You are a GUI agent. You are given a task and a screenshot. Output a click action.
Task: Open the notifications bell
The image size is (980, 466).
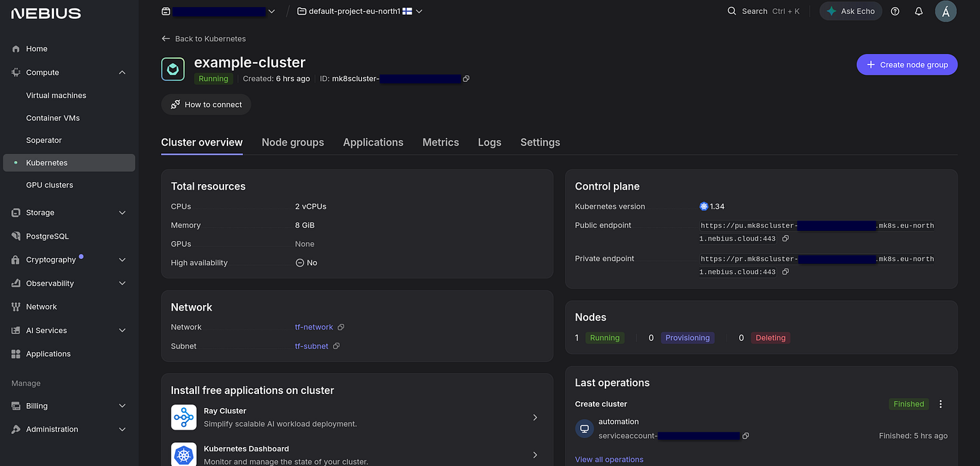click(919, 11)
